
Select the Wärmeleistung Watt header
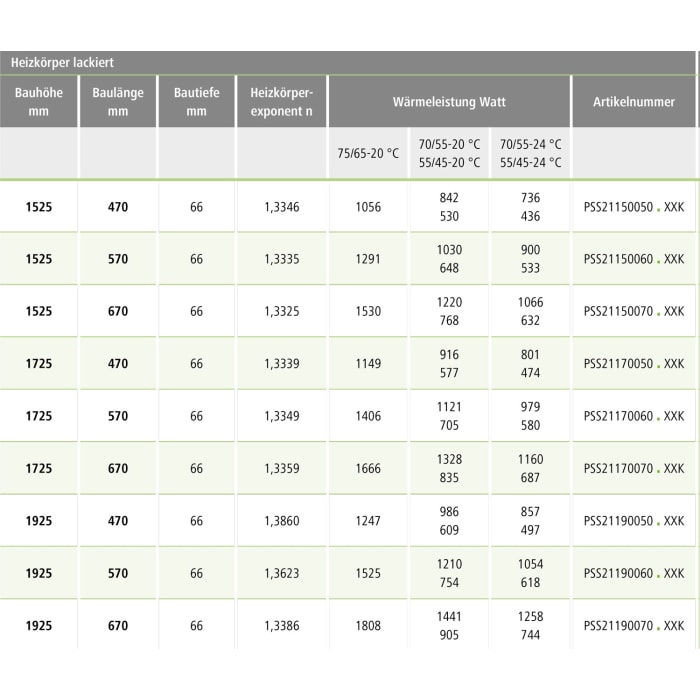(x=449, y=102)
